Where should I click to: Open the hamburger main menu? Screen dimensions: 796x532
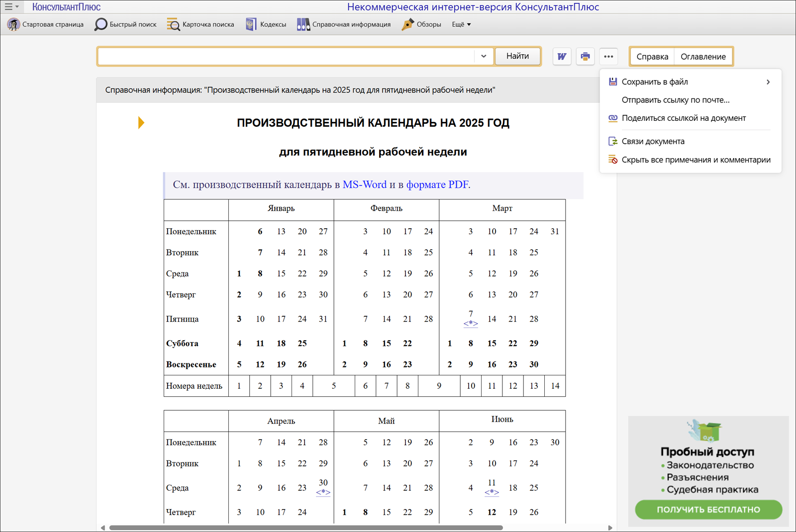tap(11, 7)
